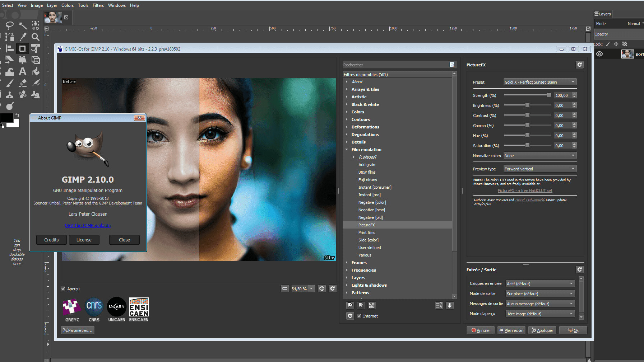Uncheck the Internet checkbox
Screen dimensions: 644x362
[359, 316]
